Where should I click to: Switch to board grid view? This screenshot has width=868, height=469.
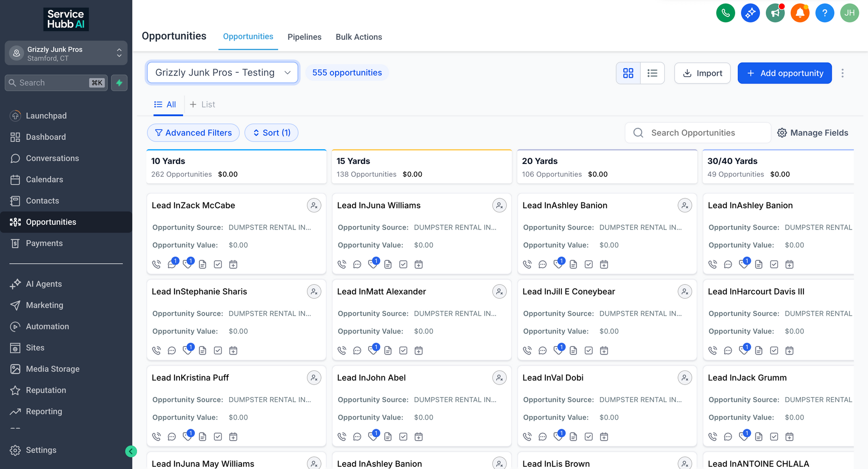coord(628,73)
